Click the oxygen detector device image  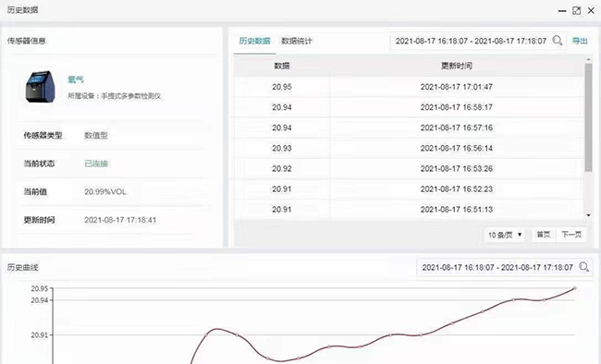41,87
